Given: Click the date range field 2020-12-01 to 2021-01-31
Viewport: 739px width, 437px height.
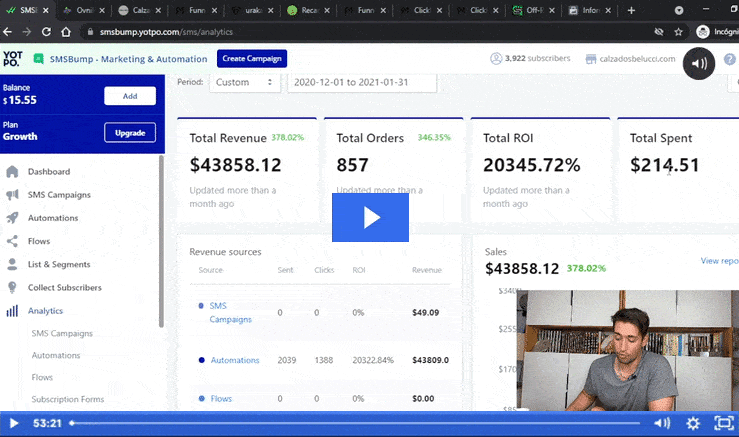Looking at the screenshot, I should tap(362, 82).
